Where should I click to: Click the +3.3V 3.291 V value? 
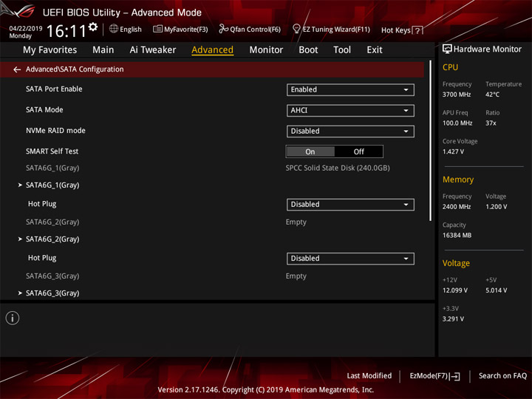coord(453,319)
